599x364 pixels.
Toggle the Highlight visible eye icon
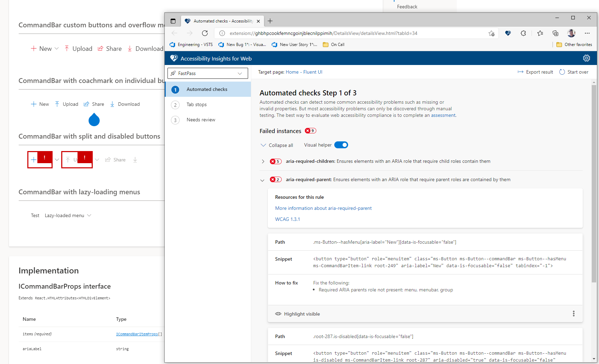(x=278, y=314)
